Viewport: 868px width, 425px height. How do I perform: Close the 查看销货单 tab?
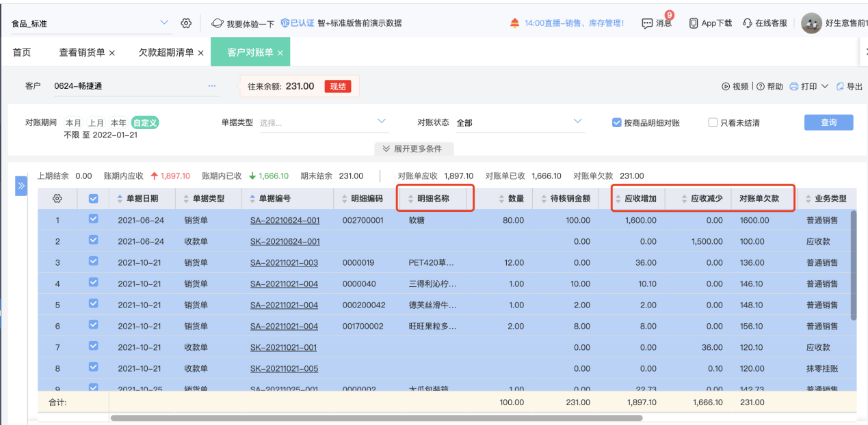point(112,53)
